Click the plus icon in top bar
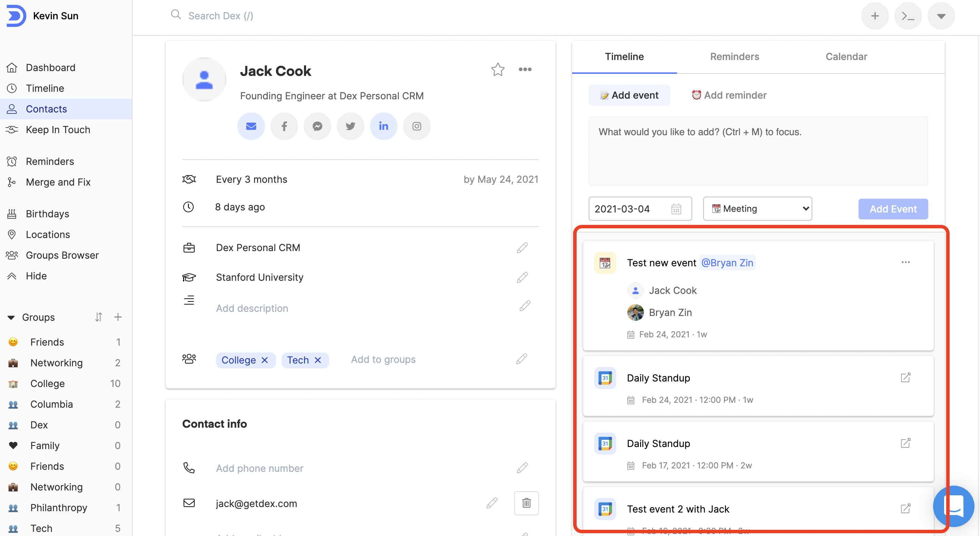Image resolution: width=980 pixels, height=536 pixels. (875, 16)
